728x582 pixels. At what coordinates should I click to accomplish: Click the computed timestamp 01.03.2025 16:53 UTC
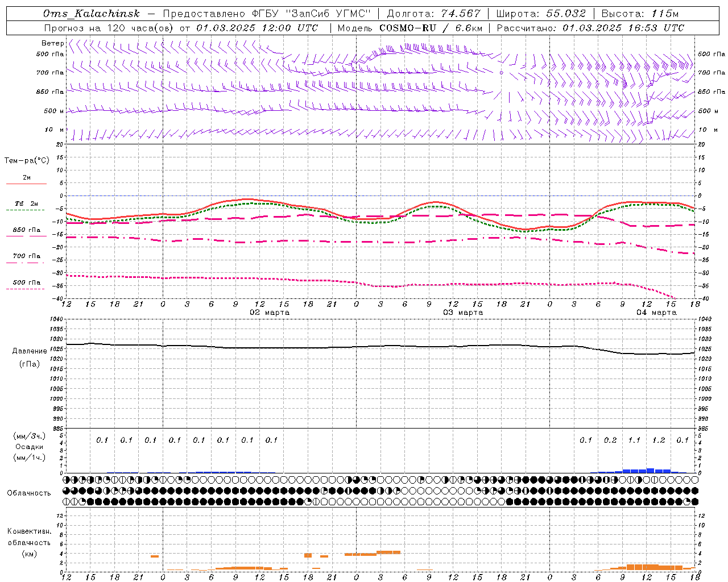623,28
